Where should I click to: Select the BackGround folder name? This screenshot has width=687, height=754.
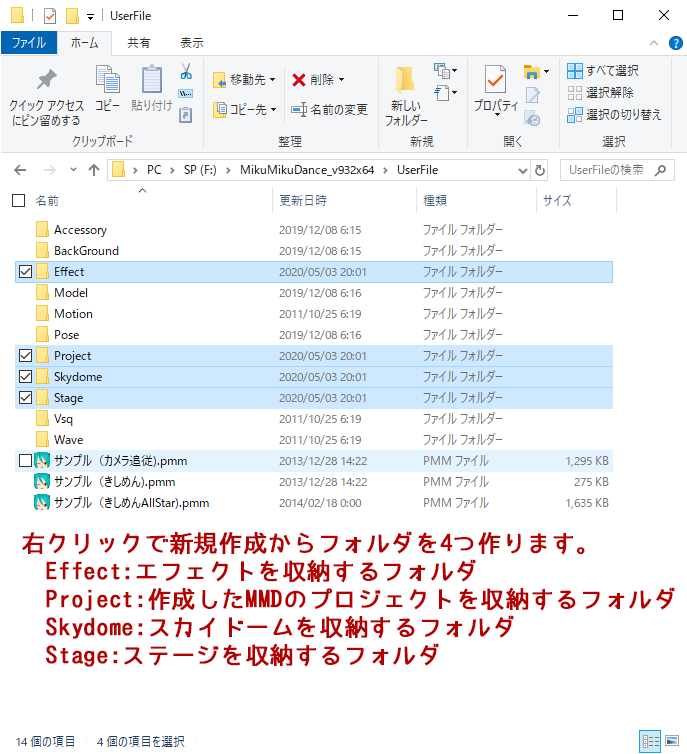pos(86,251)
